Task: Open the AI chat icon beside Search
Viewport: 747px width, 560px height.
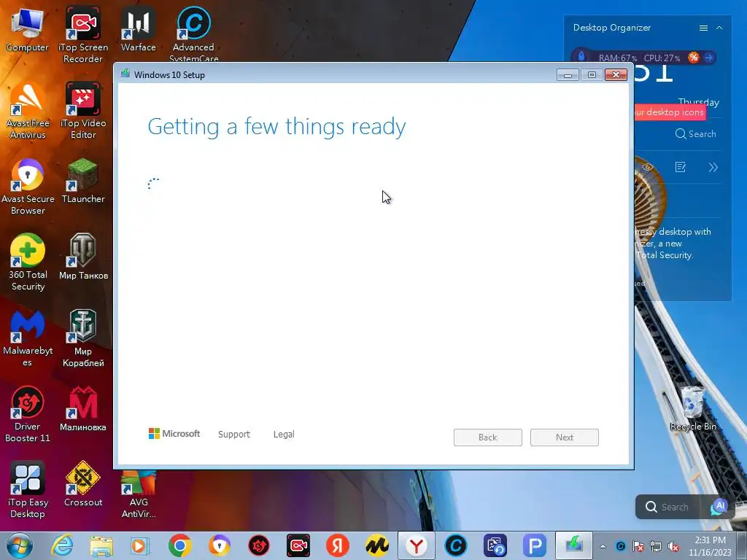Action: point(719,507)
